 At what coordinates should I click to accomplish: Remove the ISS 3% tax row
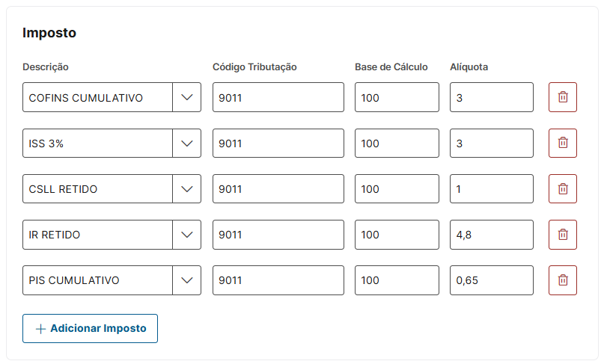coord(563,144)
